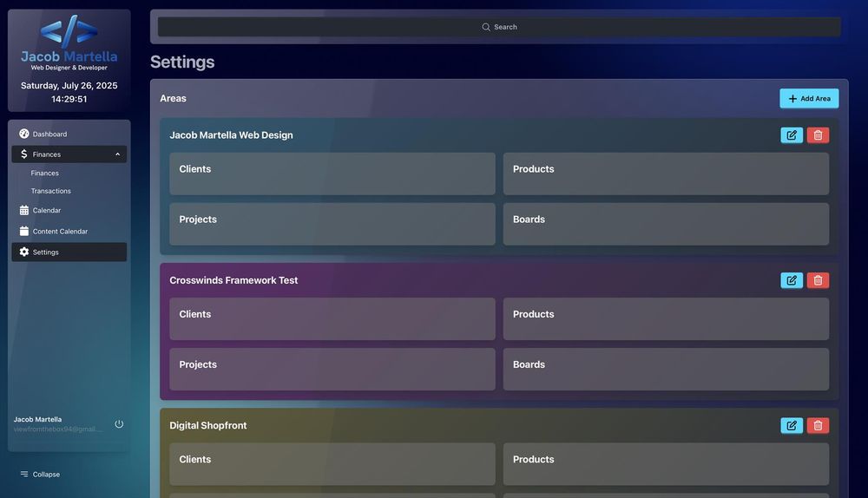The width and height of the screenshot is (868, 498).
Task: Delete the Jacob Martella Web Design area
Action: click(x=818, y=135)
